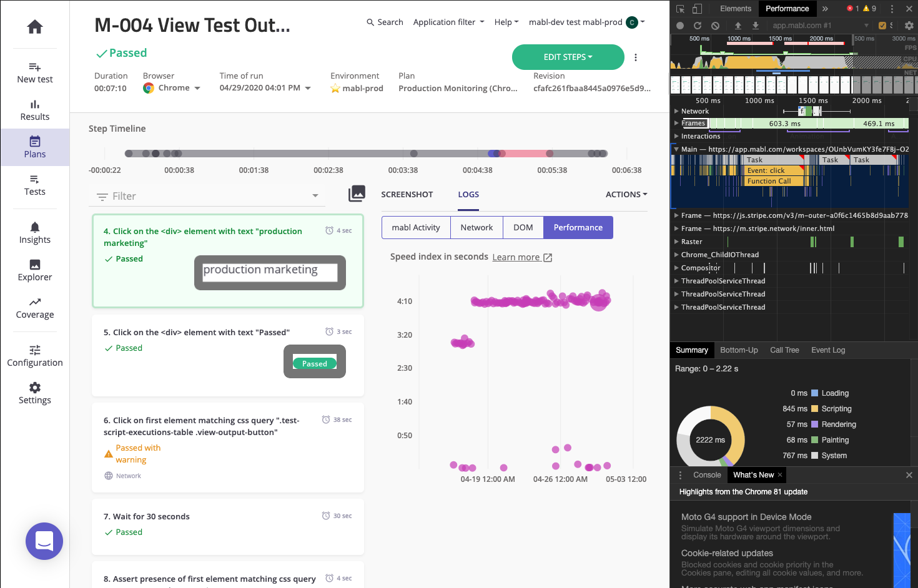Expand the Compositor track
Image resolution: width=918 pixels, height=588 pixels.
[x=676, y=268]
